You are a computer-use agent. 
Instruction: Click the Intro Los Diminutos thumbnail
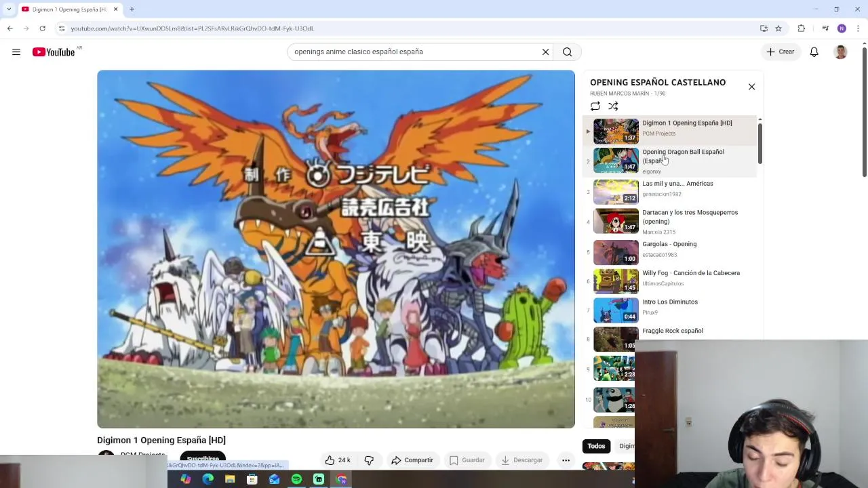616,310
